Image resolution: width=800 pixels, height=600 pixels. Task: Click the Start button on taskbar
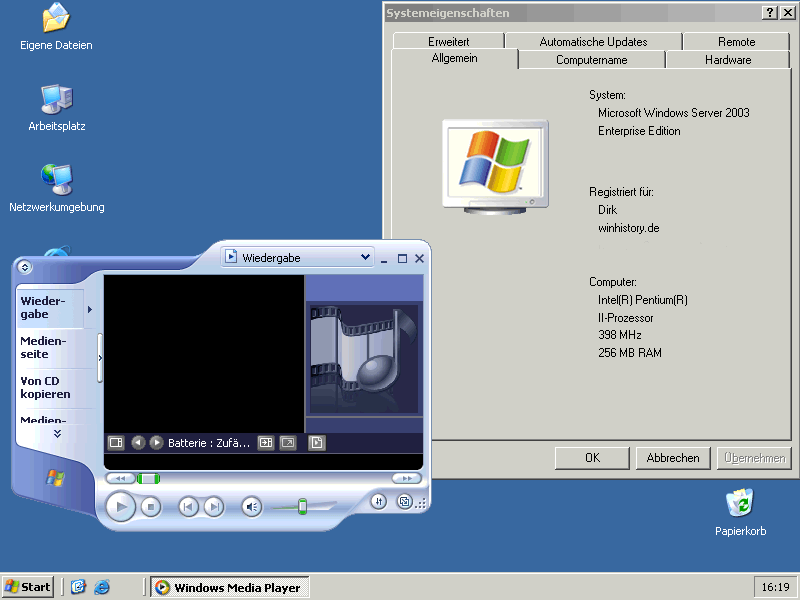tap(28, 587)
